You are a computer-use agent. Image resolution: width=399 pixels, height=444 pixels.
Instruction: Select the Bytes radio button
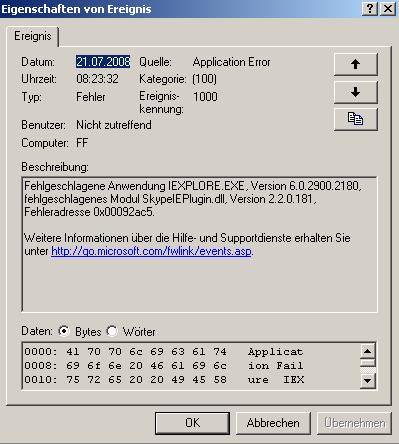click(63, 331)
